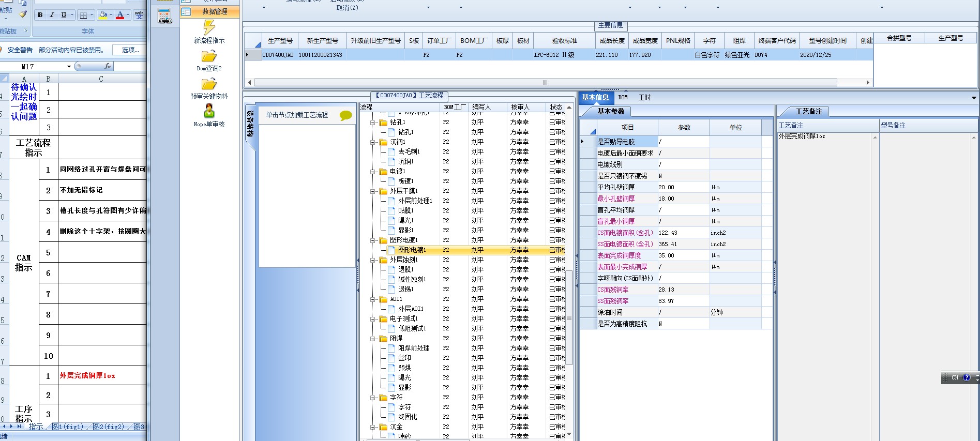Screen dimensions: 980x441
Task: Toggle Bold formatting in Excel ribbon
Action: (x=40, y=15)
